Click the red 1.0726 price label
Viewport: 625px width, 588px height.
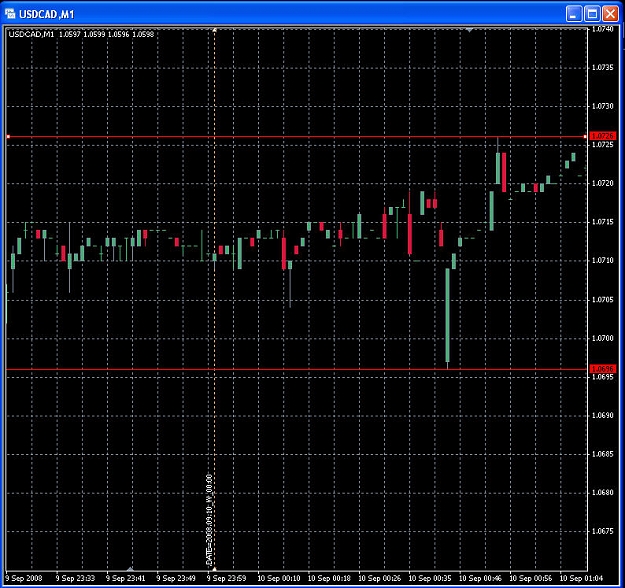pos(603,136)
